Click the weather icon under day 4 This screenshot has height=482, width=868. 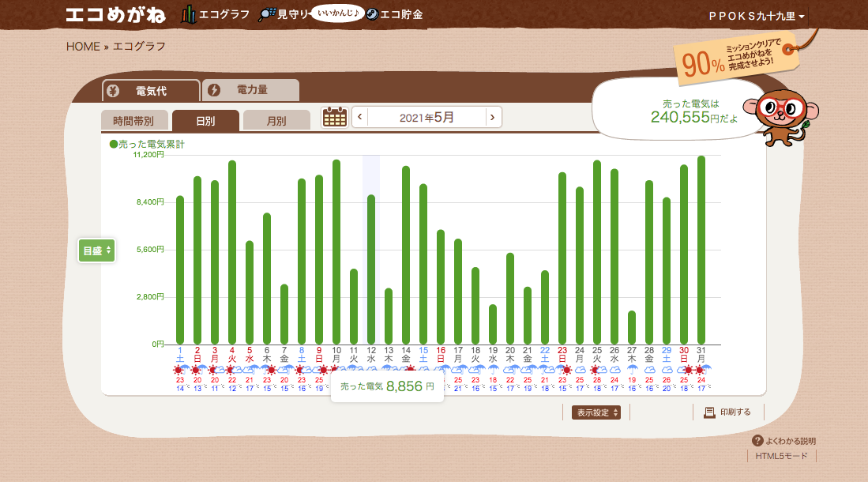pyautogui.click(x=232, y=370)
